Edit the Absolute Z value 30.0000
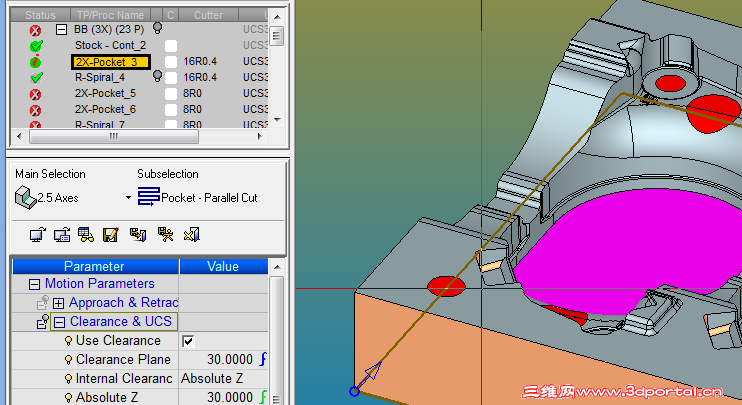This screenshot has height=405, width=742. (230, 397)
